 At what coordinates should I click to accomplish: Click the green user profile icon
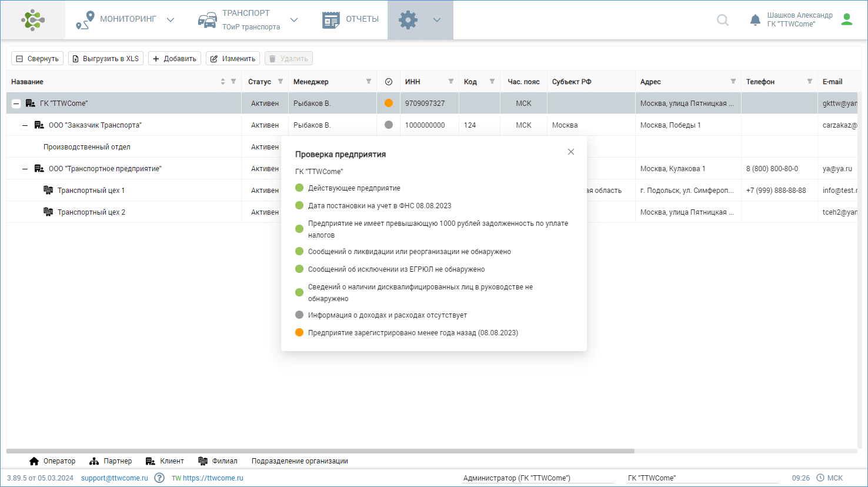pos(847,19)
